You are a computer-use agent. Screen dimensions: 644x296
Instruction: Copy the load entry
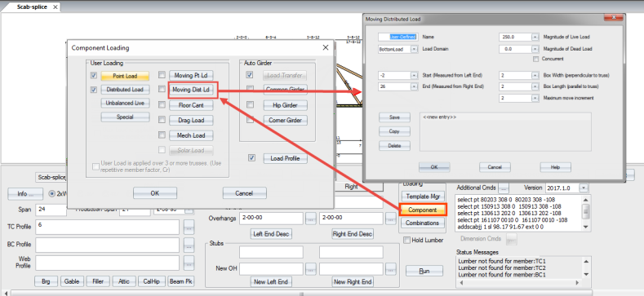coord(394,131)
